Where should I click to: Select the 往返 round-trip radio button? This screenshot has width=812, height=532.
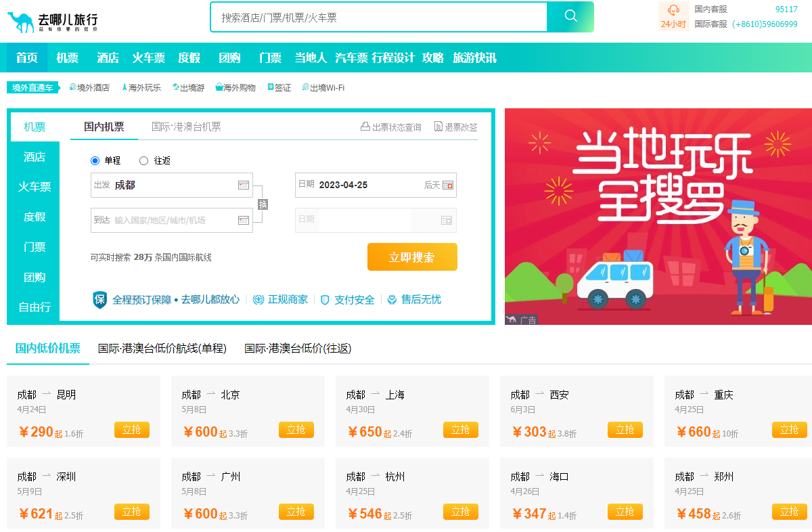pos(143,160)
